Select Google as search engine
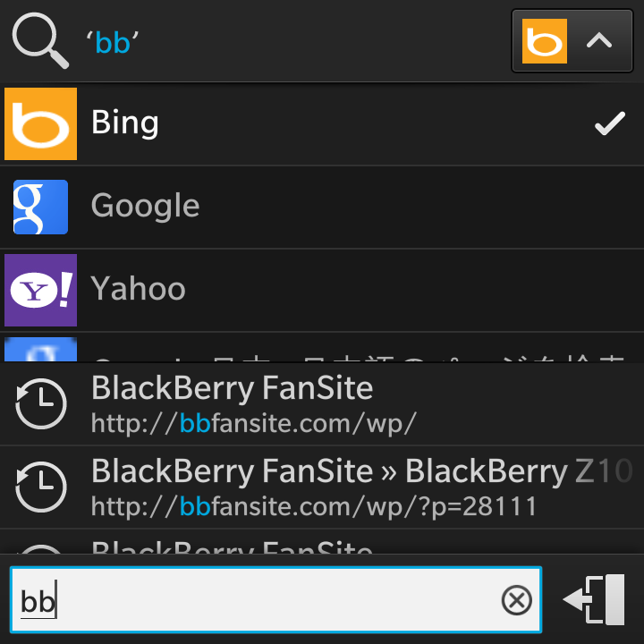Viewport: 644px width, 644px height. pyautogui.click(x=322, y=207)
